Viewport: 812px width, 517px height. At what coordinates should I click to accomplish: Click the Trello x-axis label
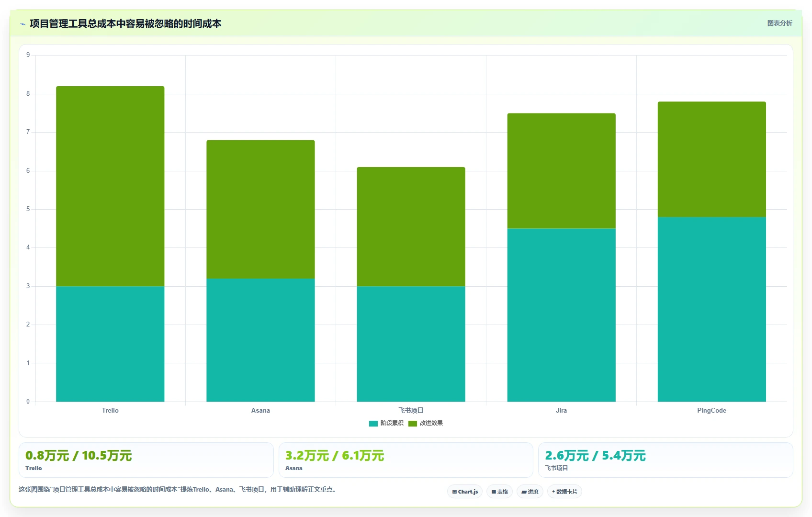point(110,410)
